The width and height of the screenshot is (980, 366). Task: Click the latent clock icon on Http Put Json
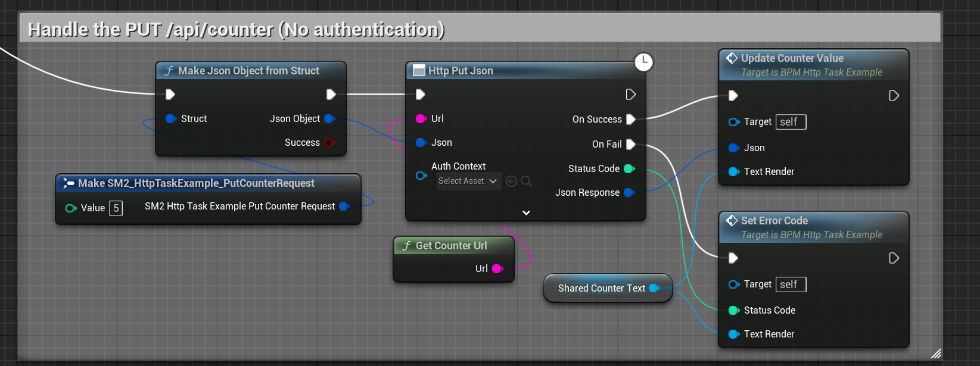(x=643, y=62)
